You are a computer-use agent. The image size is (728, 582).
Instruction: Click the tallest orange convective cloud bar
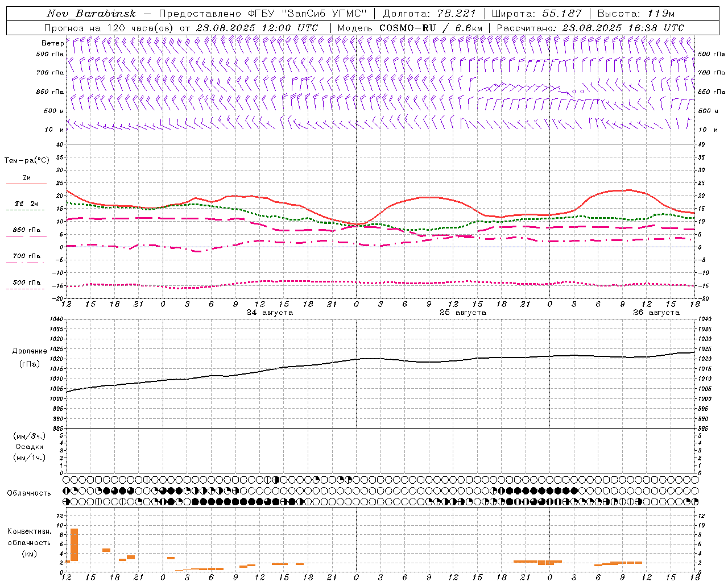coord(74,544)
